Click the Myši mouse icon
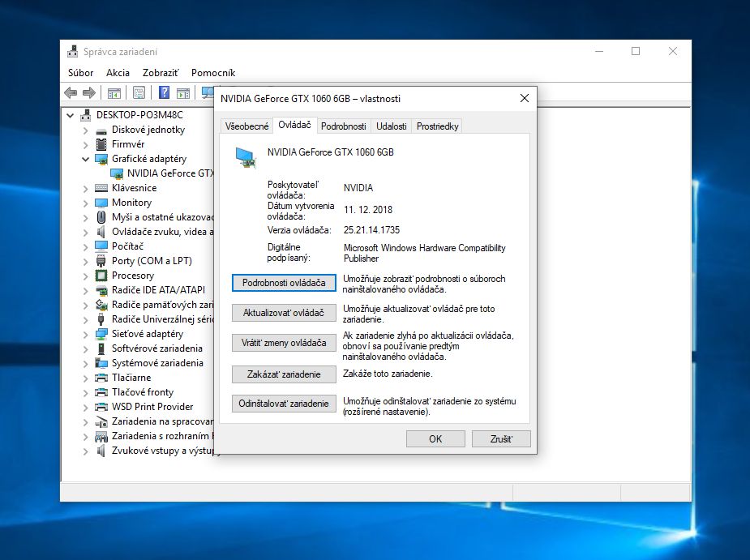The height and width of the screenshot is (560, 750). [101, 217]
